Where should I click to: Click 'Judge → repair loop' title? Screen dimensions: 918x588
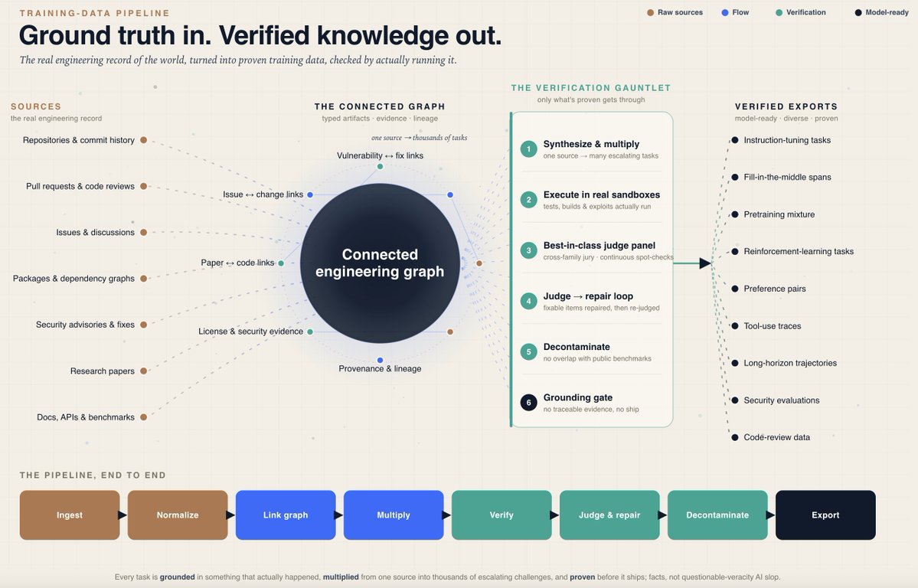(588, 296)
